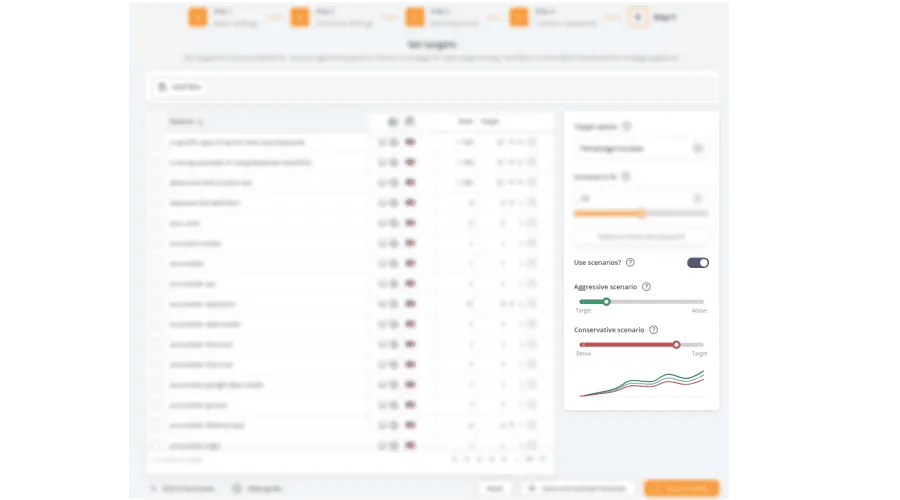
Task: Select the current Step 5 in the wizard
Action: pos(638,17)
